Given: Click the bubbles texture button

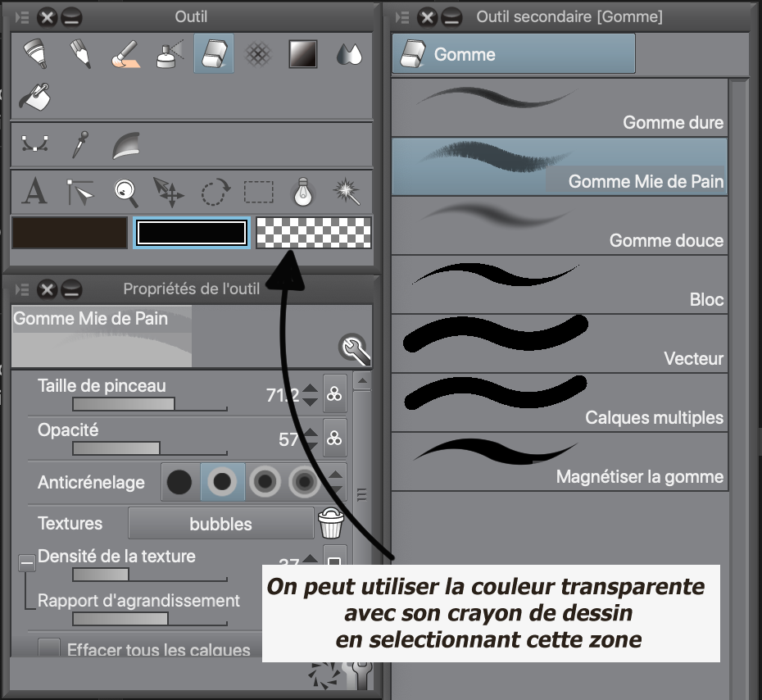Looking at the screenshot, I should [220, 524].
